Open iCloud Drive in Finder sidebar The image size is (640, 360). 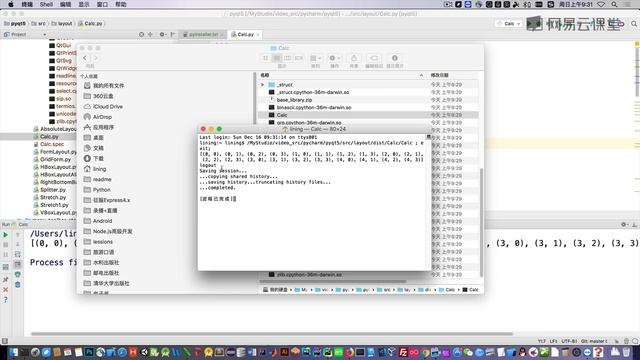[103, 107]
